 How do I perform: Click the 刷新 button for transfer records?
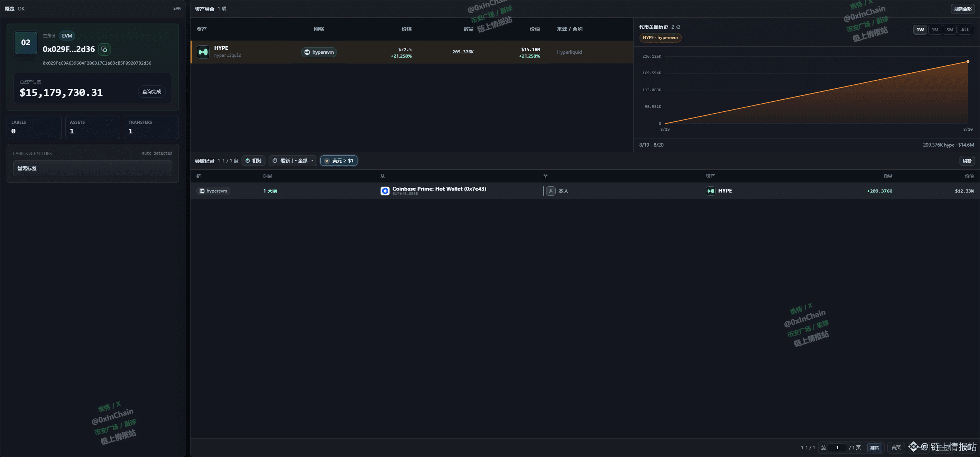tap(967, 161)
